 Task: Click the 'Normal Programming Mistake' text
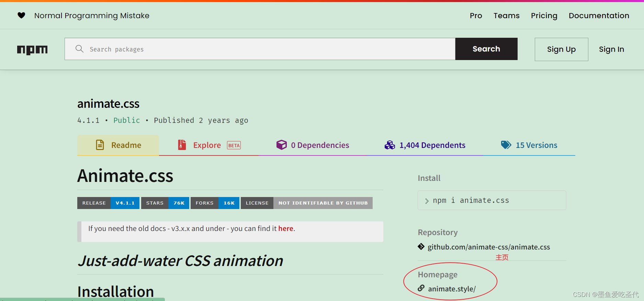click(x=92, y=15)
